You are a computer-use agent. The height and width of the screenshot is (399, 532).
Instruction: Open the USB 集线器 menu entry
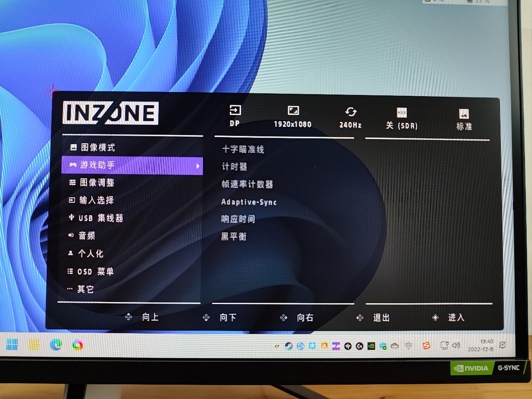click(96, 218)
